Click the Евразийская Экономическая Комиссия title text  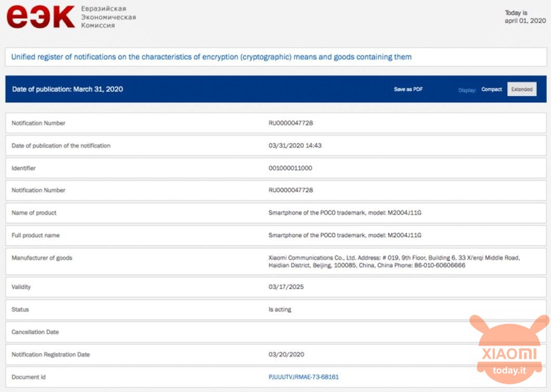pyautogui.click(x=108, y=17)
